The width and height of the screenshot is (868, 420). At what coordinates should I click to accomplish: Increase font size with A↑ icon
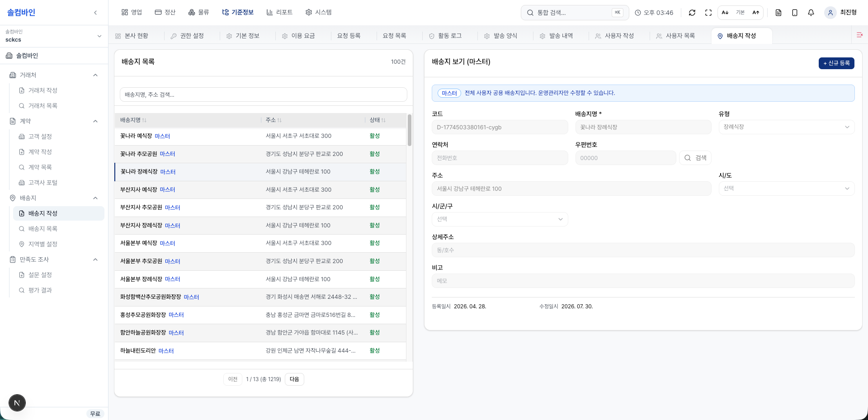[x=755, y=13]
